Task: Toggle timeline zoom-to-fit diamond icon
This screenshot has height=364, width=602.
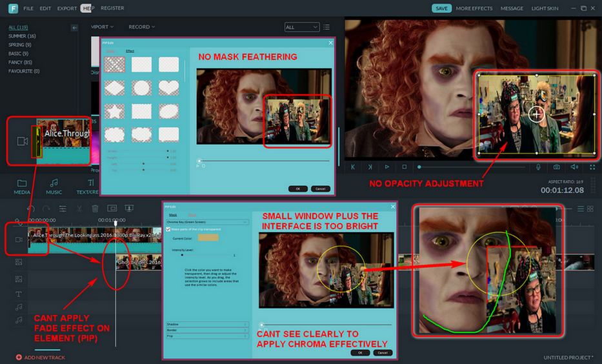Action: pyautogui.click(x=19, y=221)
